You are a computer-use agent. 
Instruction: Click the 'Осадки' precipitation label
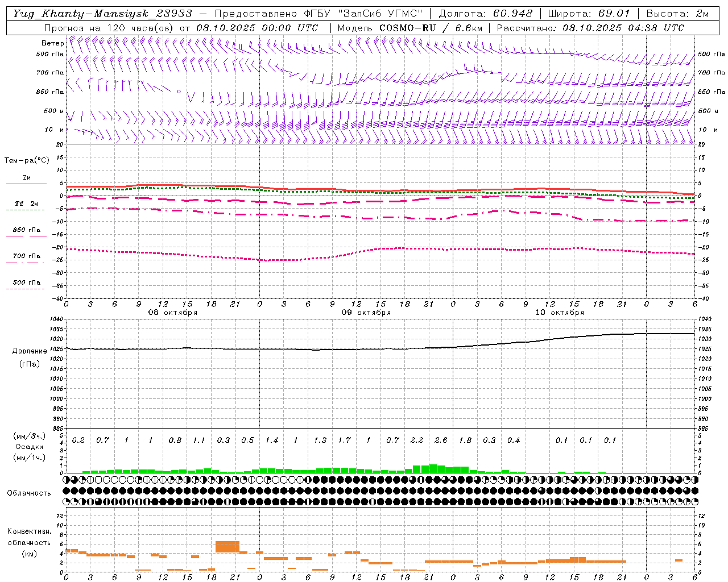30,447
